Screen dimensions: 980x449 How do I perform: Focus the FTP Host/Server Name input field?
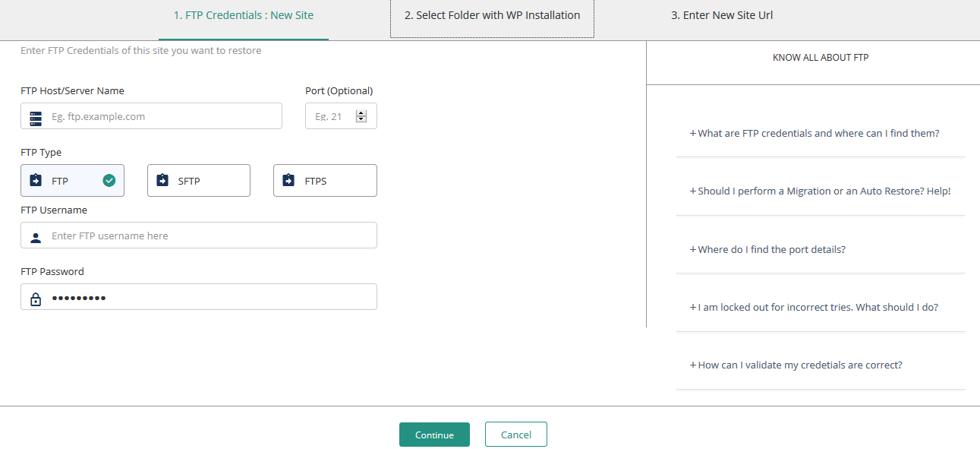(151, 116)
